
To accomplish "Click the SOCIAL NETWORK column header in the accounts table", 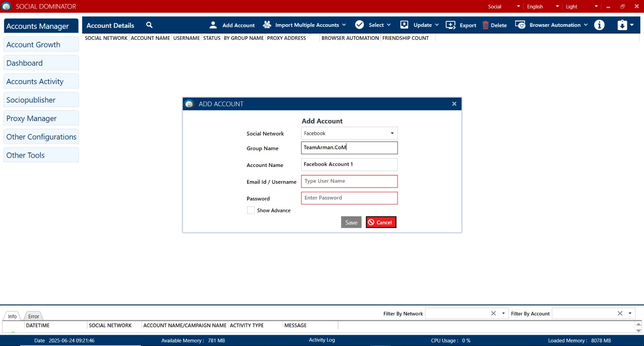I will [x=106, y=38].
